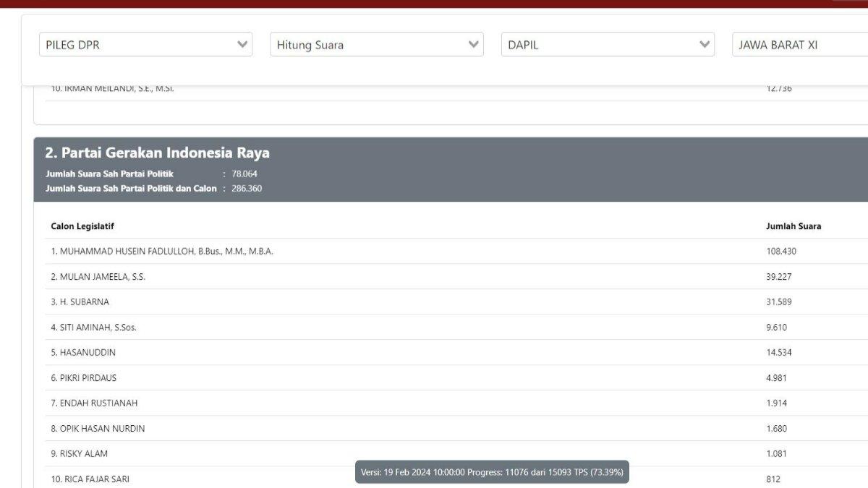Click vote count 31.589

click(x=779, y=301)
